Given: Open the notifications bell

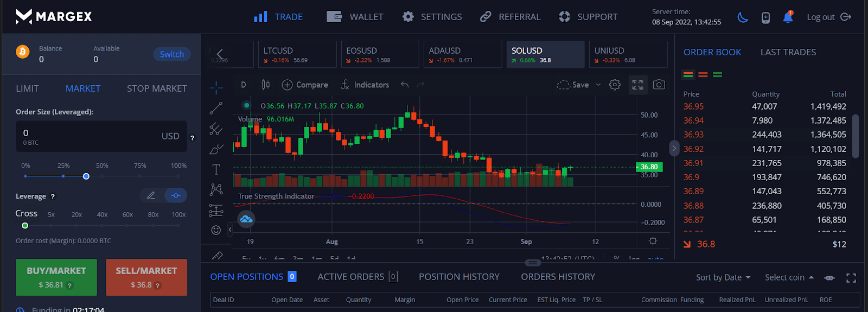Looking at the screenshot, I should [788, 17].
